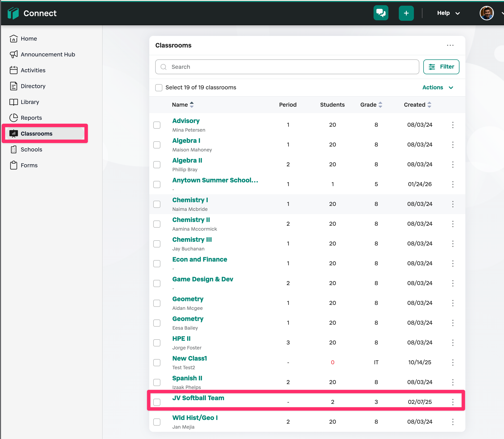Open row menu for JV Softball Team
The height and width of the screenshot is (439, 504).
pos(453,402)
